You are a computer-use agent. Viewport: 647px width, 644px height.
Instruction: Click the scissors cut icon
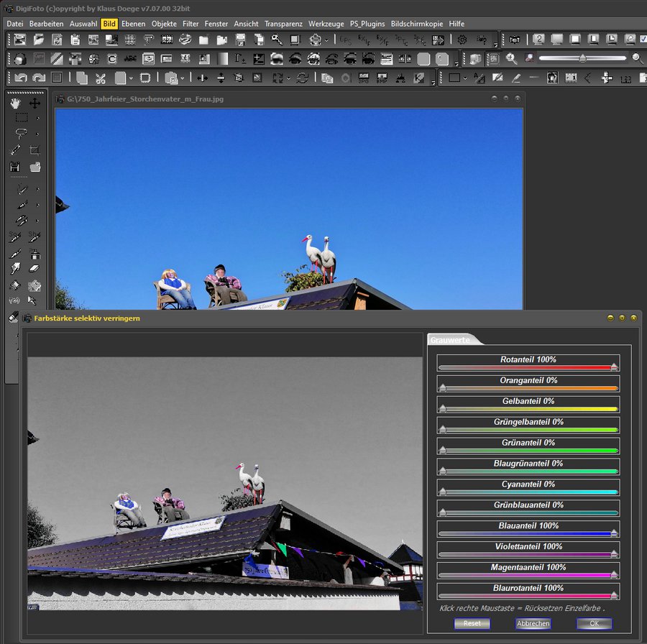pos(100,78)
